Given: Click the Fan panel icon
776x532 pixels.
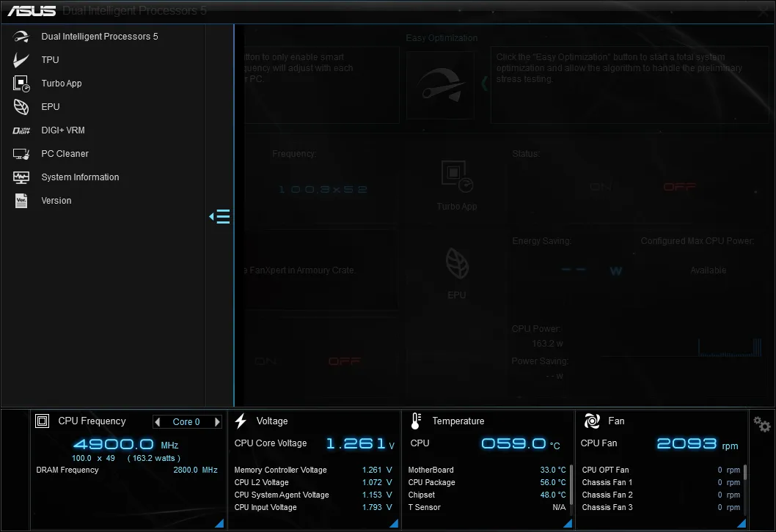Looking at the screenshot, I should coord(592,421).
